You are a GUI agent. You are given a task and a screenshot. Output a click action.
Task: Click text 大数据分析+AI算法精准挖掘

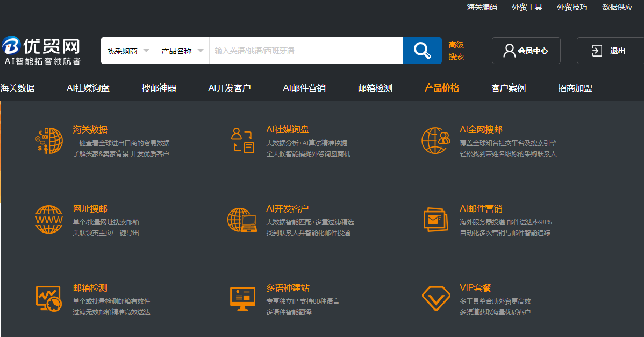pyautogui.click(x=307, y=143)
